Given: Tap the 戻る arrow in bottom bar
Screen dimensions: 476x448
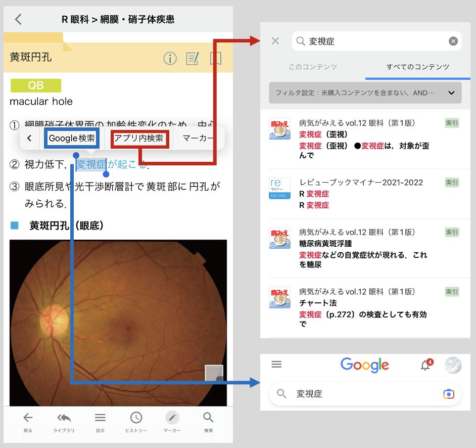Looking at the screenshot, I should [28, 421].
